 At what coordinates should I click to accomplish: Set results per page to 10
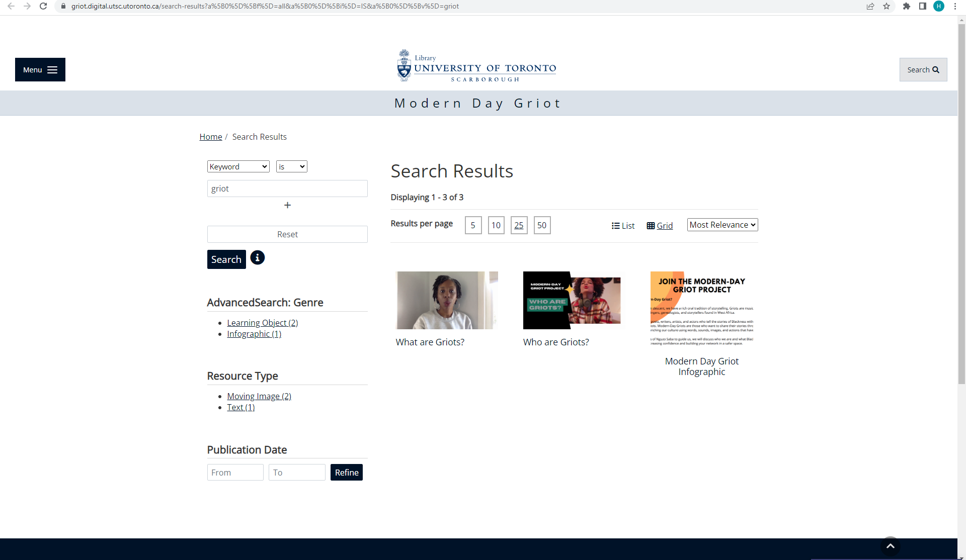pyautogui.click(x=496, y=225)
